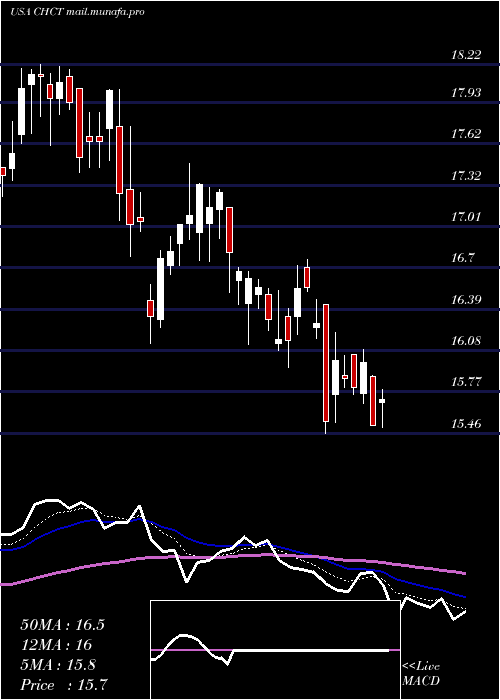
Task: Click the <<Live MACD label
Action: coord(421,674)
